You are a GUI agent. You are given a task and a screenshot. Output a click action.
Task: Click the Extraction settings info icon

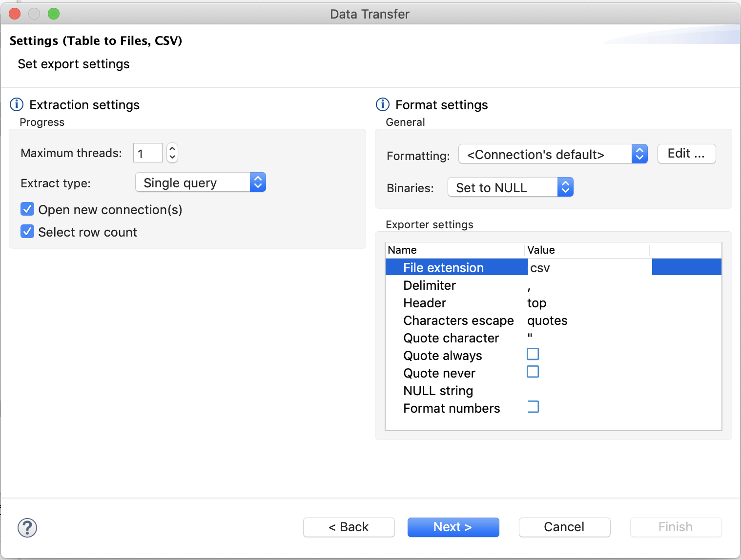[17, 104]
